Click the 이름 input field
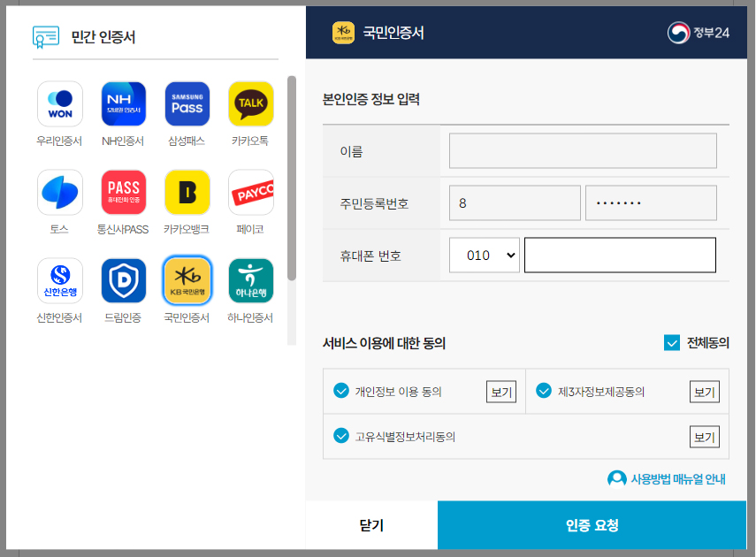 click(583, 151)
